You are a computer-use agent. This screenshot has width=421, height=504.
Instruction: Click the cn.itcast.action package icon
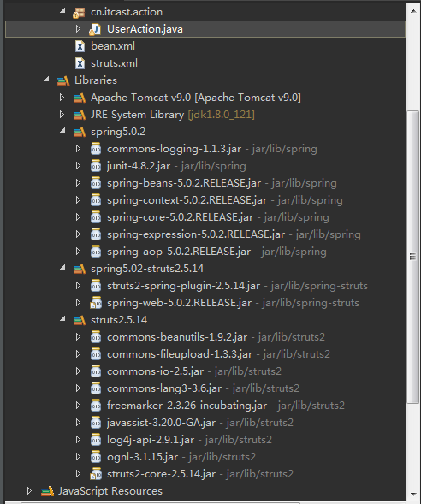79,13
